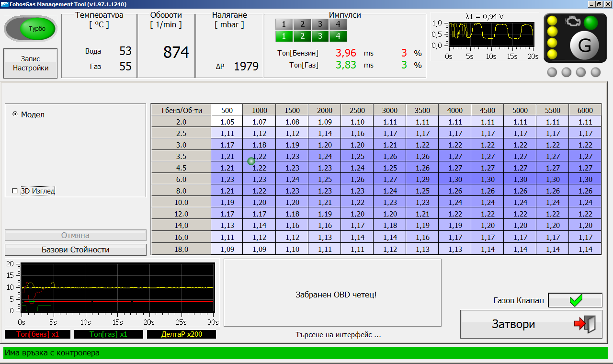This screenshot has width=613, height=364.
Task: Click the Топ[бенз] x1 legend label
Action: (37, 334)
